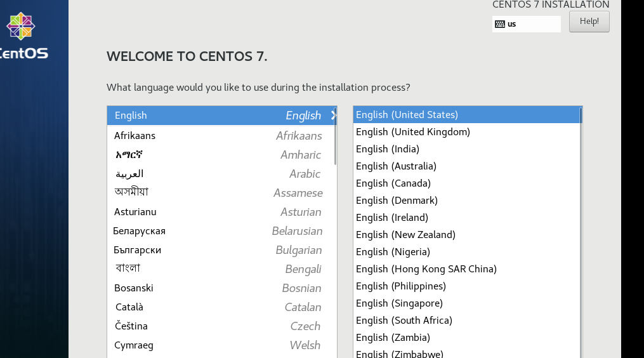The height and width of the screenshot is (358, 644).
Task: Select Cymraeg language
Action: pyautogui.click(x=221, y=345)
